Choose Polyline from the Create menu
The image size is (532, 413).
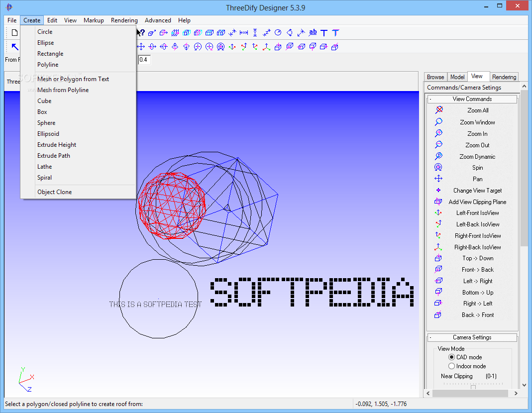click(48, 65)
